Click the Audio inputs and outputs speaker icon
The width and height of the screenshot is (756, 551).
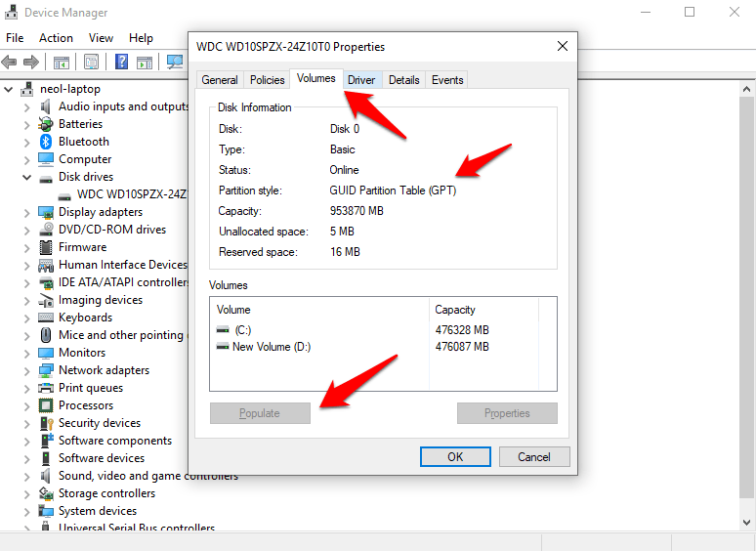click(46, 106)
